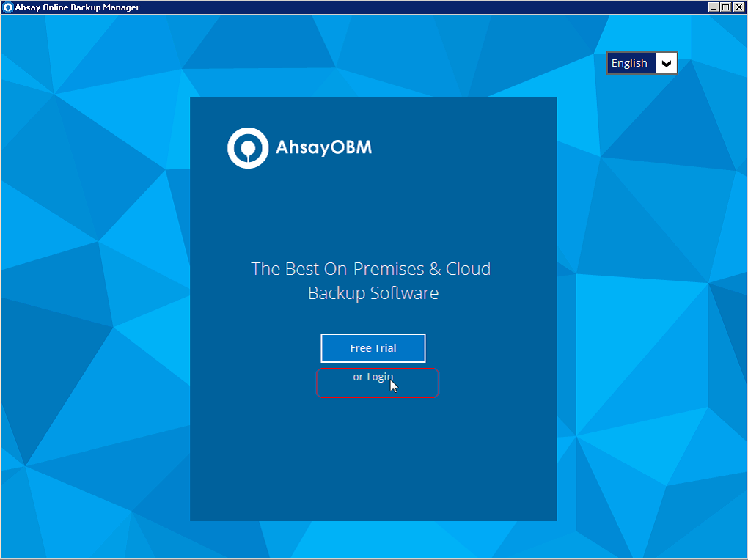Close the Ahsay Online Backup Manager window
The image size is (748, 560).
(x=738, y=7)
